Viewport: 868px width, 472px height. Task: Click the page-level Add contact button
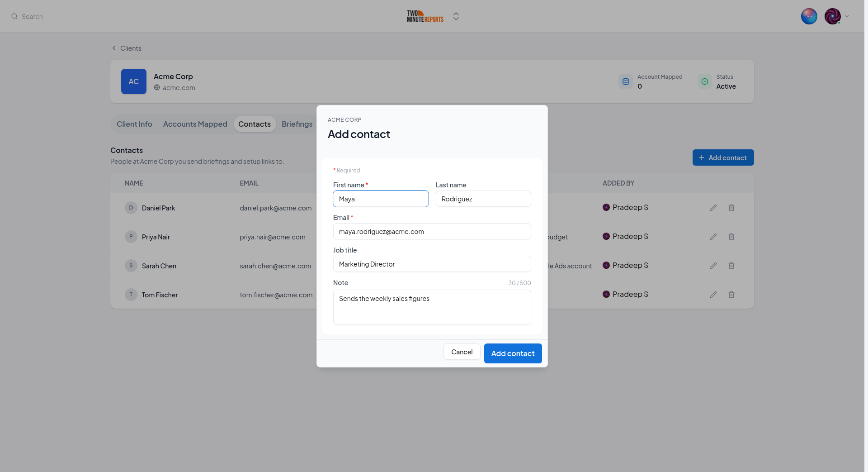(723, 157)
